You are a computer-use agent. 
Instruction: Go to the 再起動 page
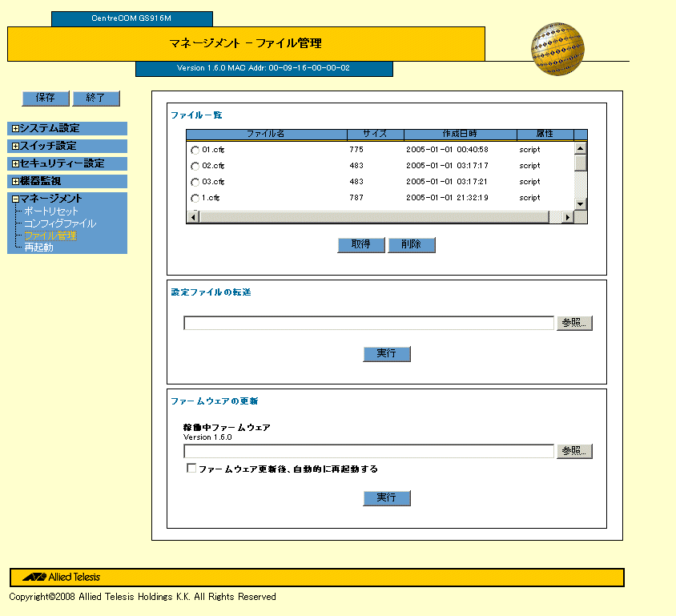tap(38, 248)
